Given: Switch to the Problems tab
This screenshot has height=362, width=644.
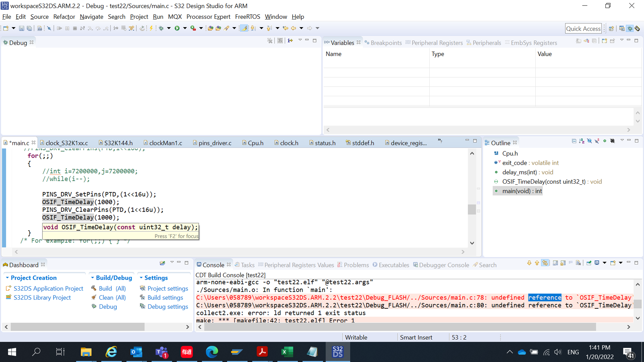Looking at the screenshot, I should pos(356,265).
